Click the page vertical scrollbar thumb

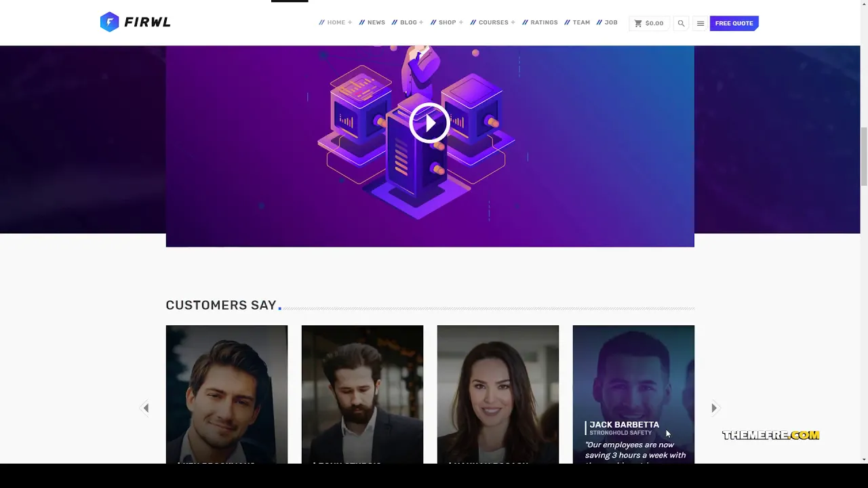pyautogui.click(x=864, y=156)
